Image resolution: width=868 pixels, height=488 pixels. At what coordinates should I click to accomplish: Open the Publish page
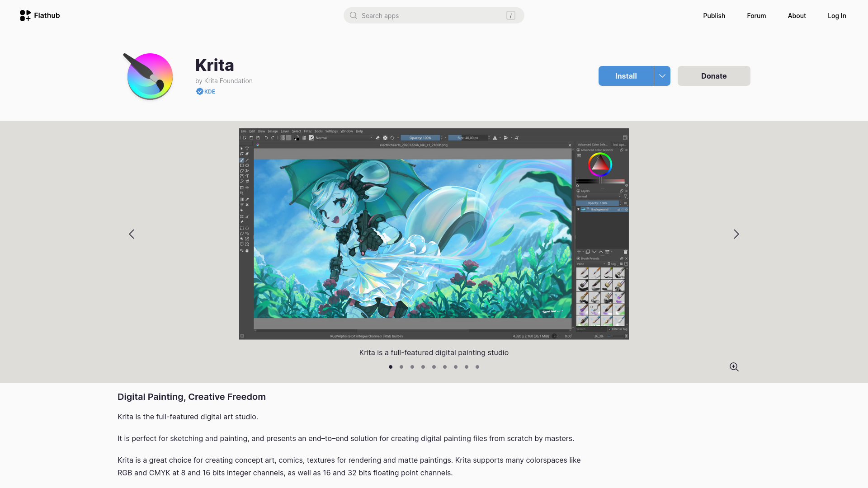pos(714,16)
